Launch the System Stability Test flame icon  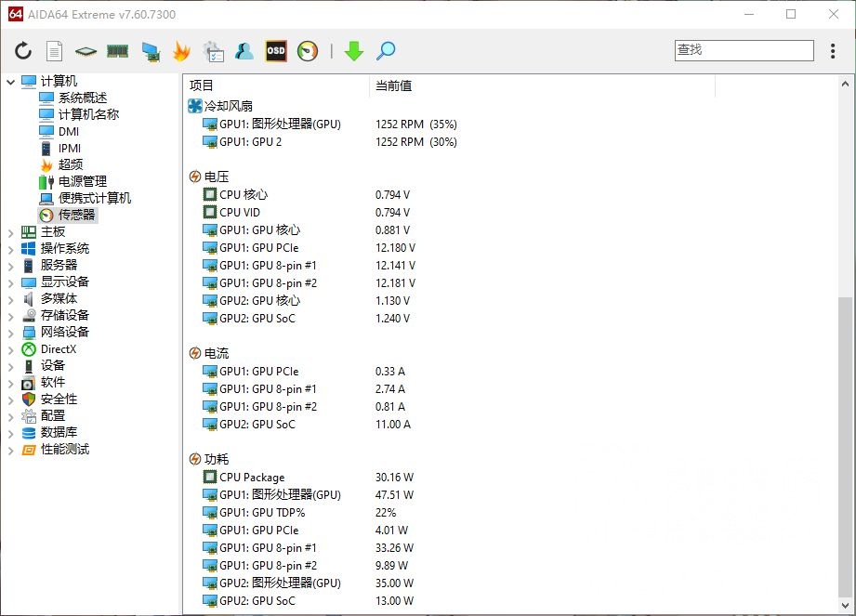tap(182, 51)
